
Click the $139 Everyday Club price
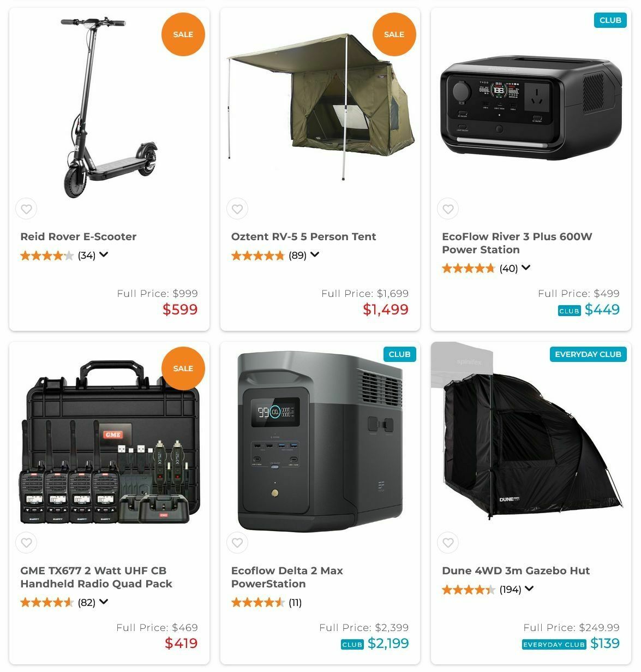coord(605,644)
